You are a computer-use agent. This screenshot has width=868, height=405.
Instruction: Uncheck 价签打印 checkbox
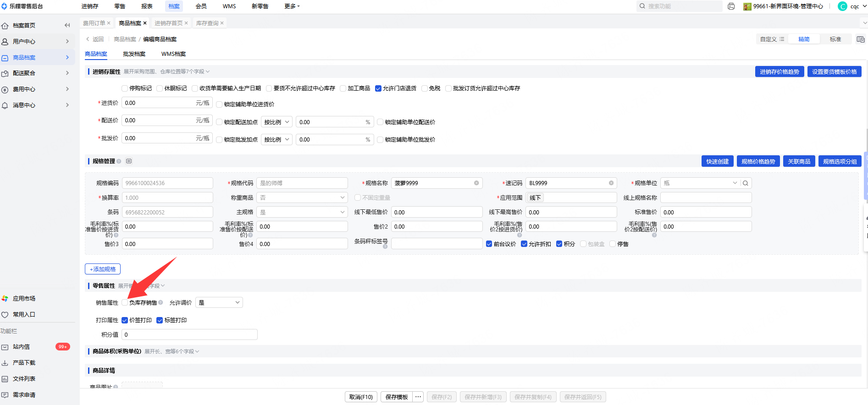(125, 320)
